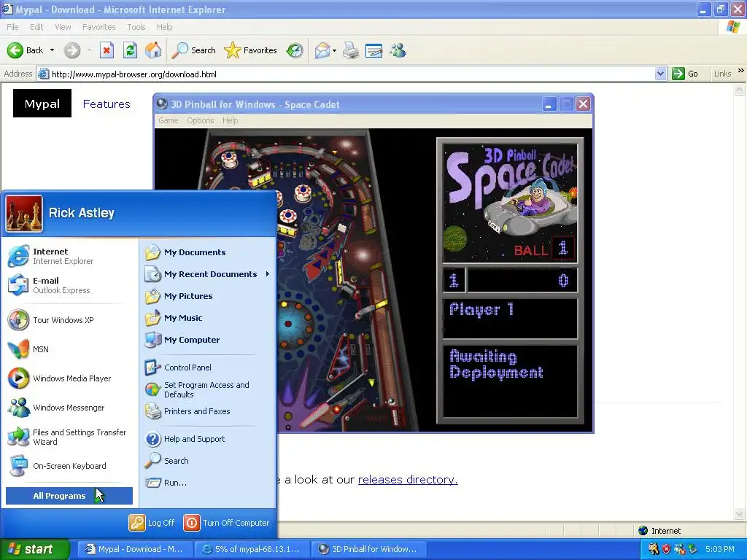This screenshot has height=560, width=747.
Task: Open My Computer from Start menu
Action: 208,340
